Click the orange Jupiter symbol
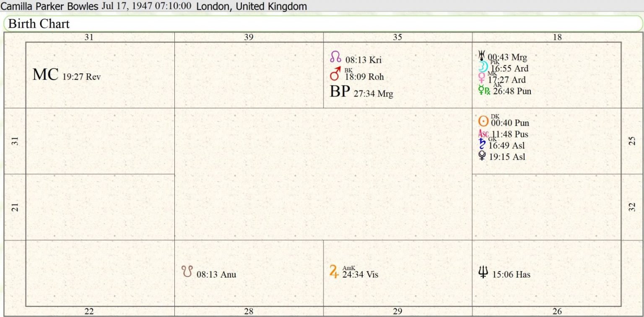The width and height of the screenshot is (644, 317). (x=334, y=273)
